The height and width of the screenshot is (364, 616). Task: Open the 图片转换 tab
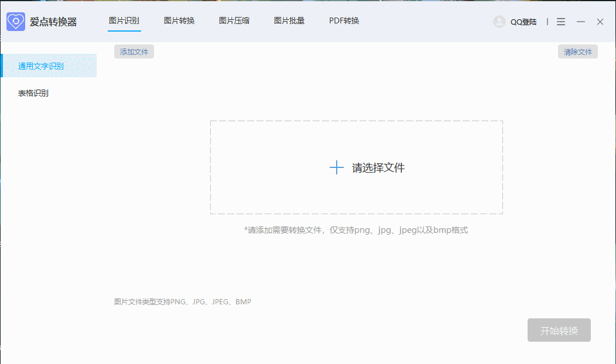pyautogui.click(x=179, y=21)
